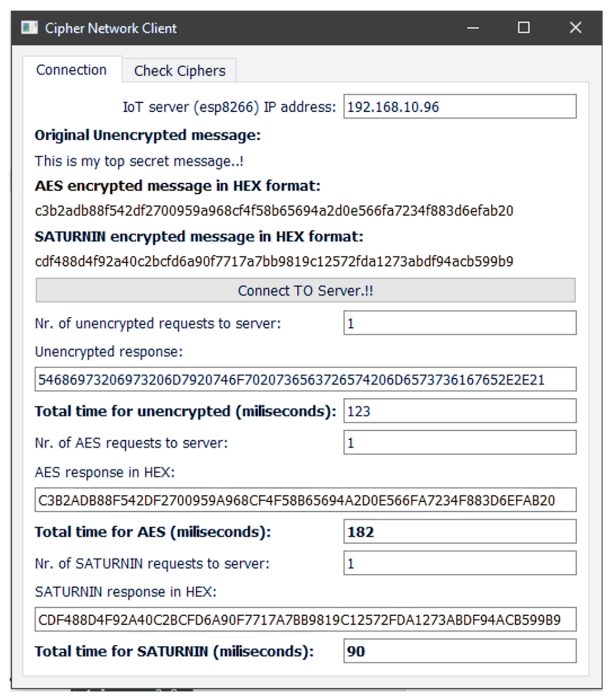Maximize the Cipher Network Client window

pyautogui.click(x=524, y=28)
